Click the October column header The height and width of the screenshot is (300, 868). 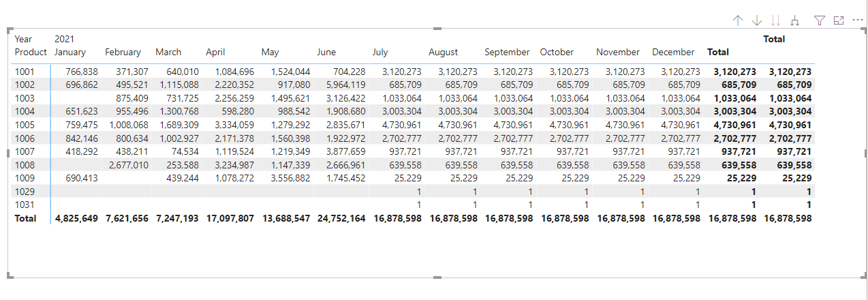click(x=557, y=52)
